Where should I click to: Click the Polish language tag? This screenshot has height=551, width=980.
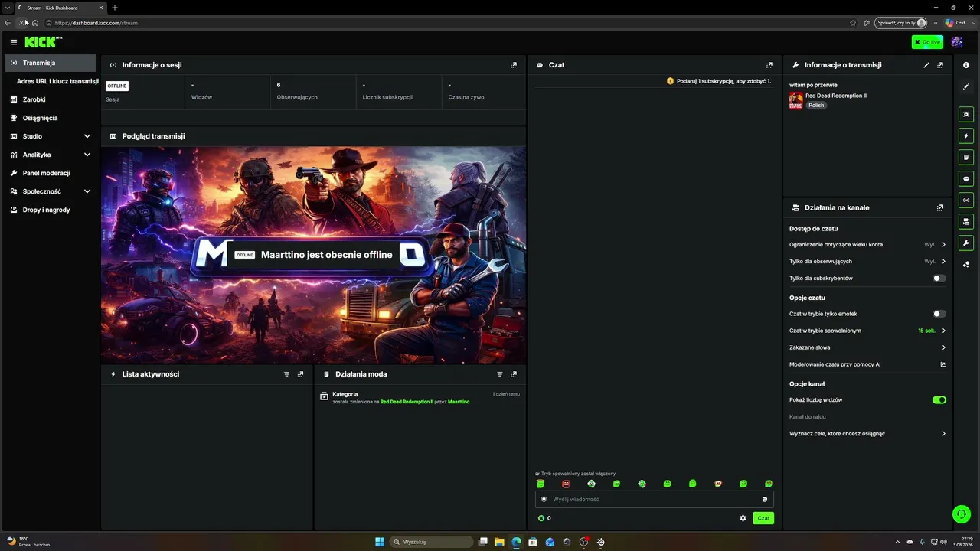click(817, 106)
